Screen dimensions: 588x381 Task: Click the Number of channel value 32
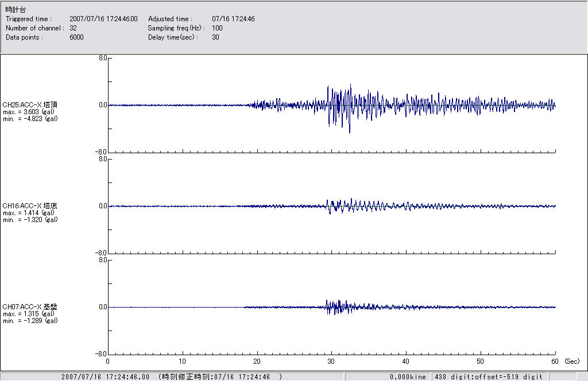(x=73, y=28)
